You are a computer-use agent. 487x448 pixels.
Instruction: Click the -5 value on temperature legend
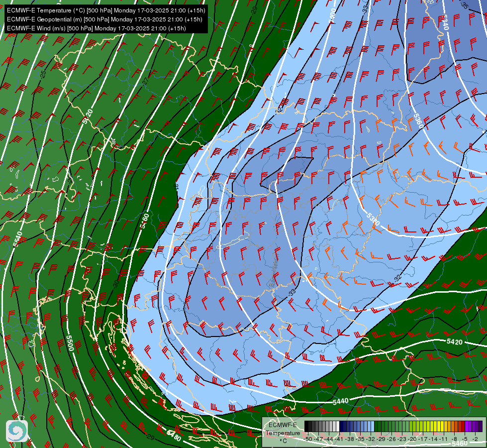pyautogui.click(x=465, y=439)
